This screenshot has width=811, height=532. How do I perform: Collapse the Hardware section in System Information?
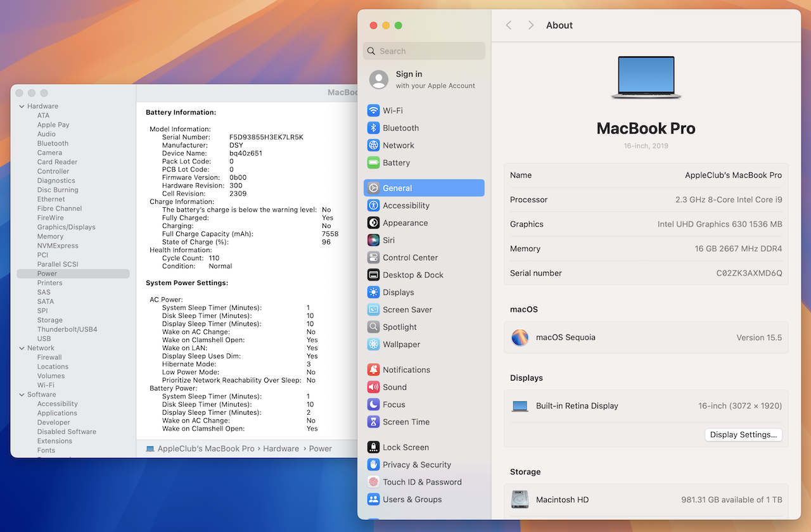pyautogui.click(x=22, y=106)
